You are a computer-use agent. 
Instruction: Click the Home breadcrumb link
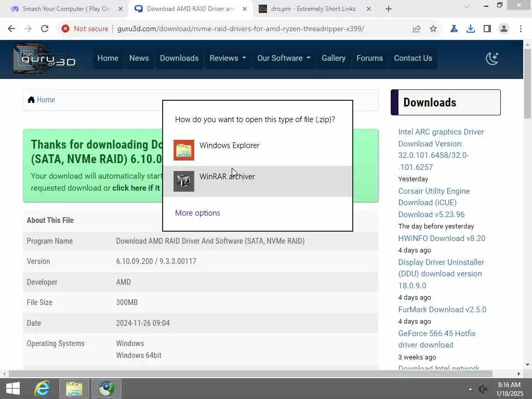point(46,100)
